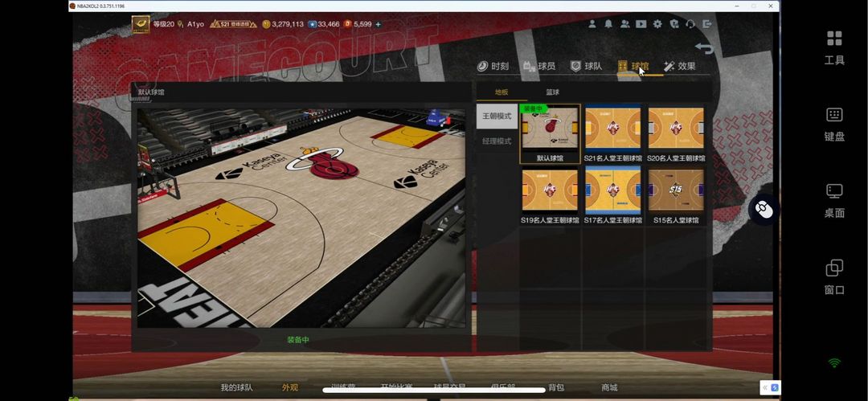Viewport: 868px width, 401px height.
Task: Click the plus icon beside 5,599 currency
Action: point(379,24)
